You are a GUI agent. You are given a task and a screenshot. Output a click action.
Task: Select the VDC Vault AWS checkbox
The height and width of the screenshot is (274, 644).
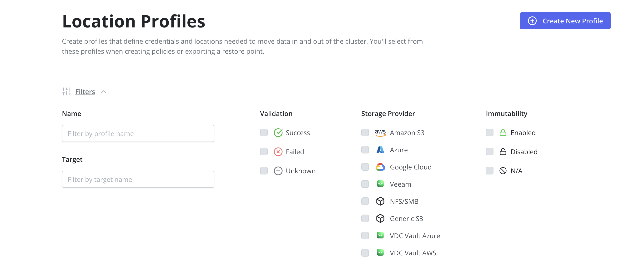[x=365, y=253]
